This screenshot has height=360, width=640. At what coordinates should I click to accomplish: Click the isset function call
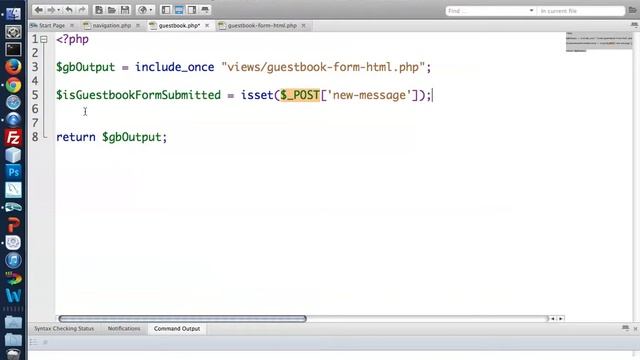click(x=257, y=95)
